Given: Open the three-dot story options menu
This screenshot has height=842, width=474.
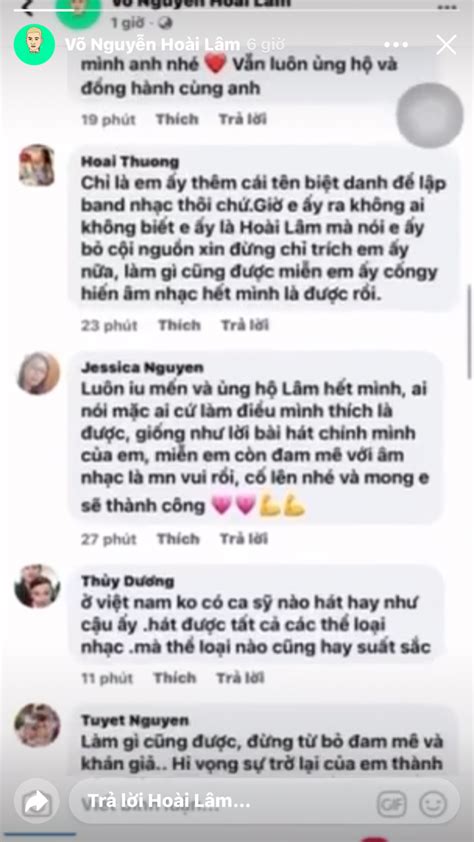Looking at the screenshot, I should click(x=396, y=45).
